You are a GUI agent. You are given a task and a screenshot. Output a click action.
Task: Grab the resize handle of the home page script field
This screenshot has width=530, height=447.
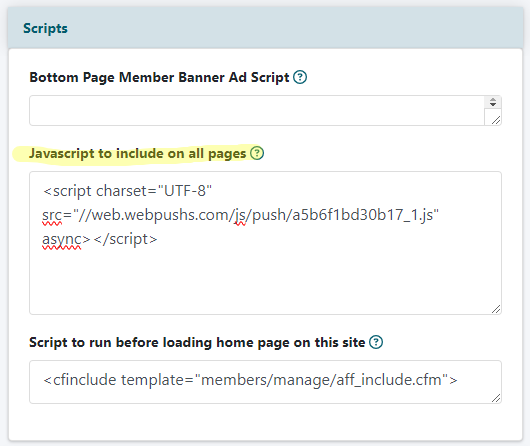(x=496, y=398)
